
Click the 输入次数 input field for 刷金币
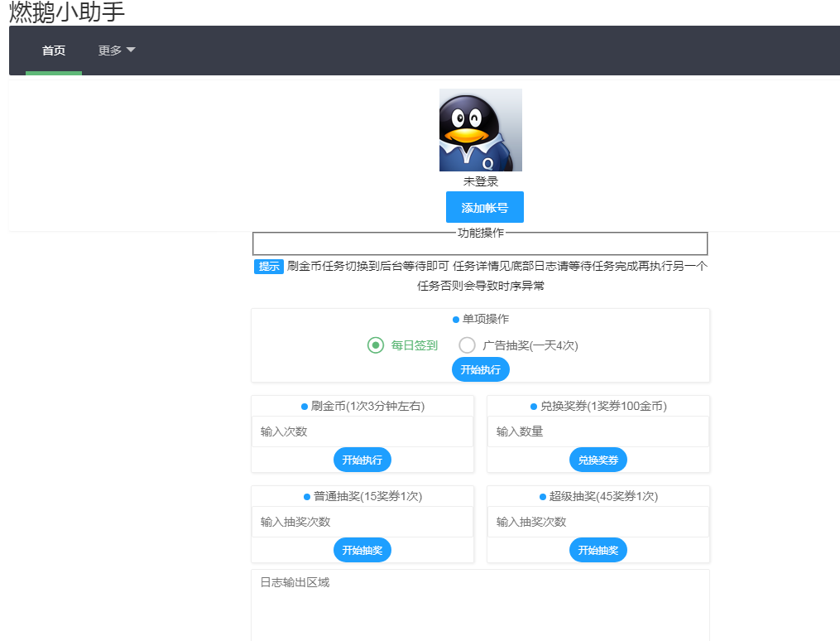(x=362, y=431)
